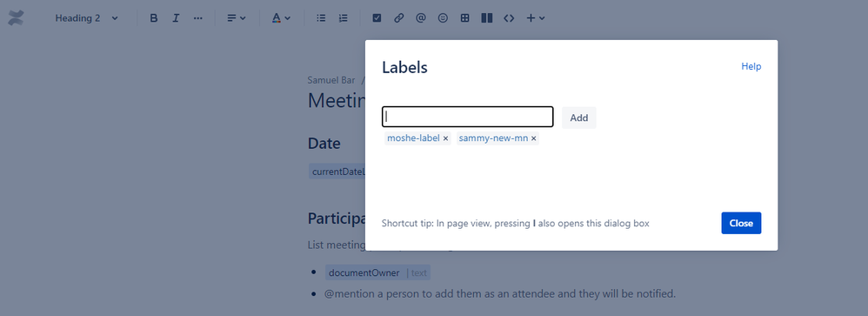868x316 pixels.
Task: Insert a link
Action: (398, 17)
